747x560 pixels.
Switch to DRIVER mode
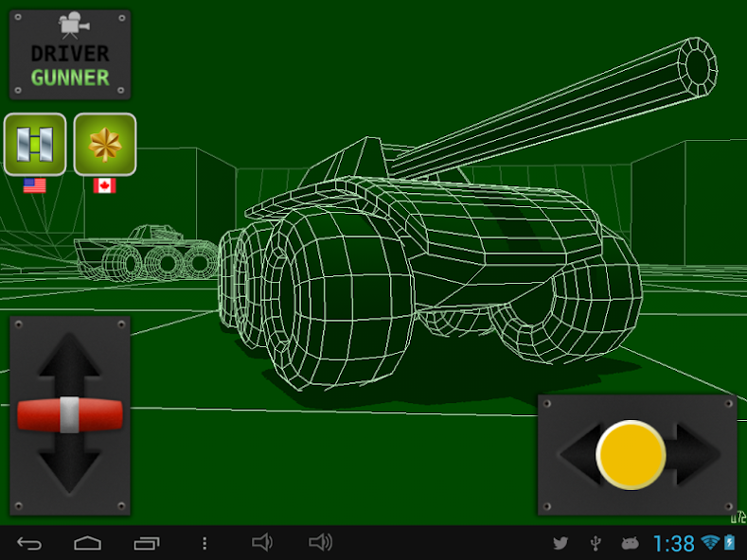69,54
